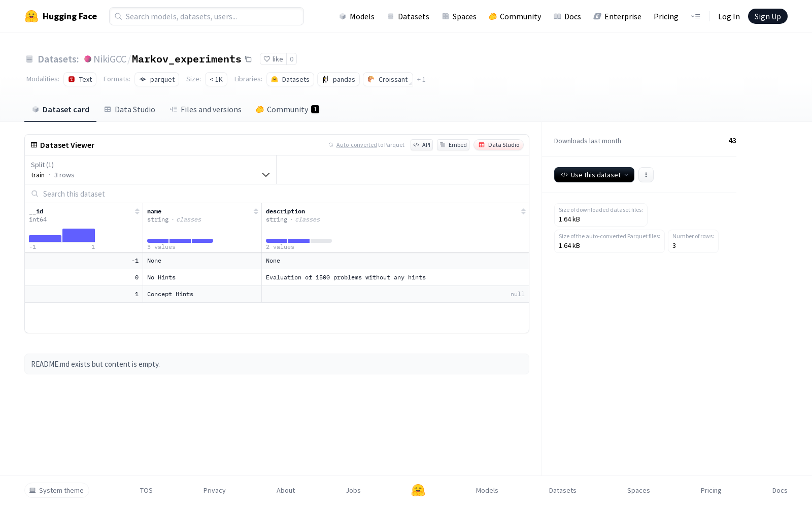Open the Community tab
812x508 pixels.
pyautogui.click(x=288, y=109)
